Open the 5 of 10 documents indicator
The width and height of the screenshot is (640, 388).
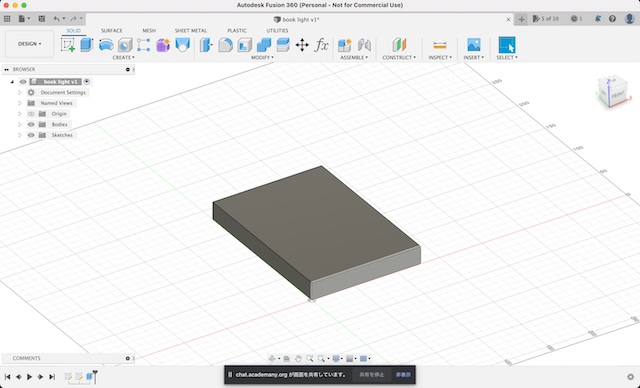(x=546, y=19)
